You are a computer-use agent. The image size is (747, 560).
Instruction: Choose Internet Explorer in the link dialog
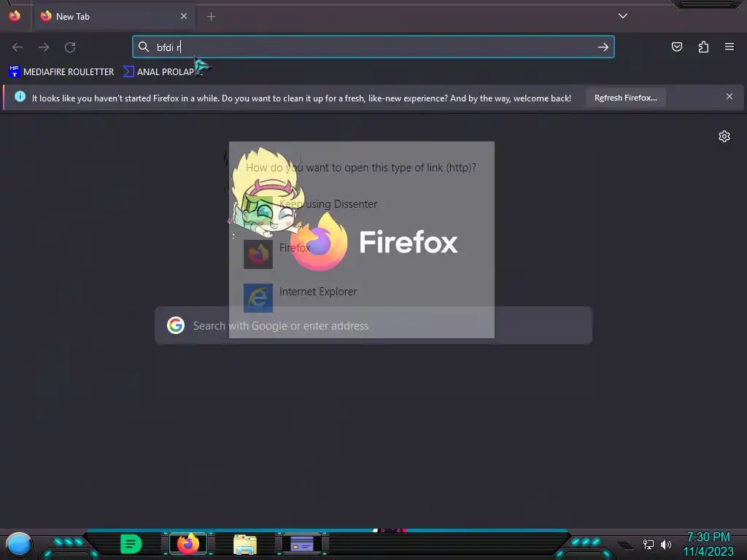301,297
